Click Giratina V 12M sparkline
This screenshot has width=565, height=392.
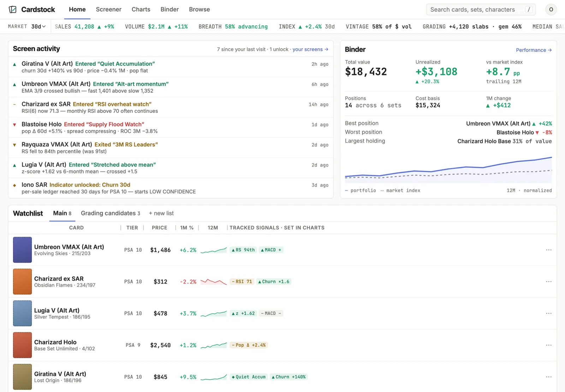point(214,377)
